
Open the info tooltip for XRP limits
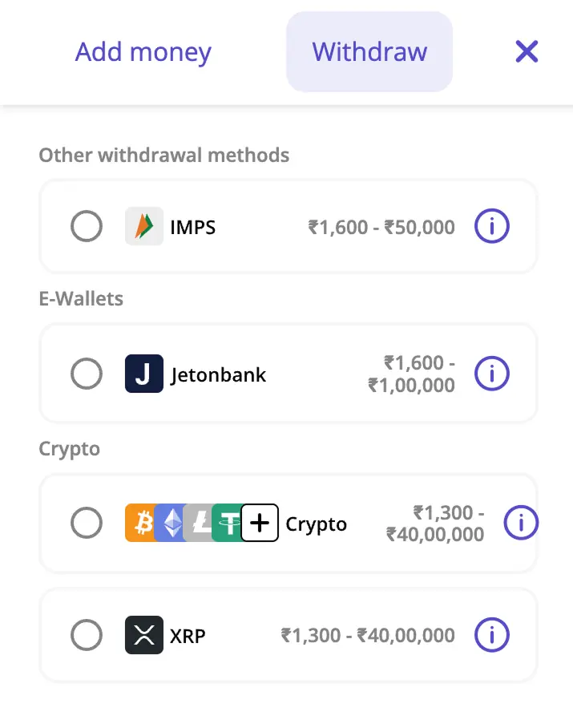pos(491,635)
